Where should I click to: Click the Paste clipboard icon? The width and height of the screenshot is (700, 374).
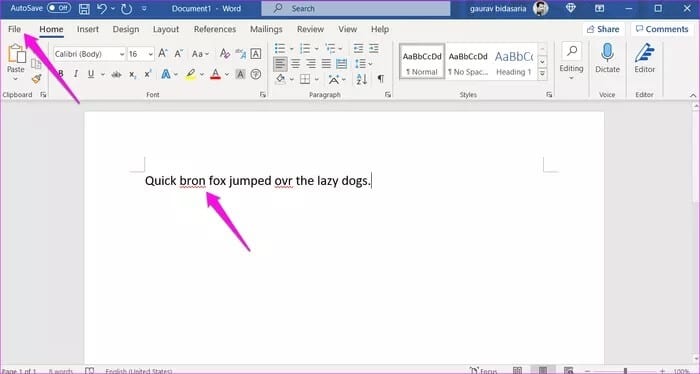(17, 54)
